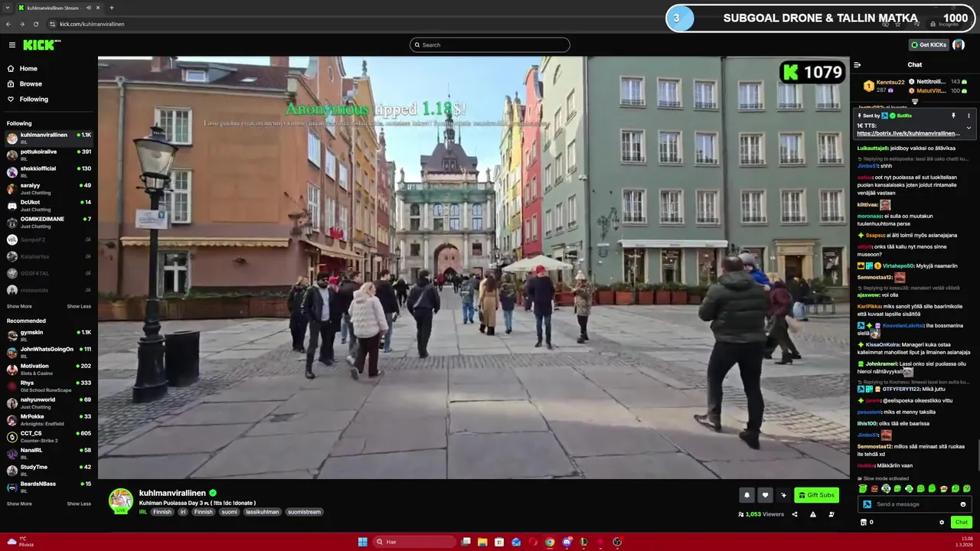Open File Explorer from the taskbar
Viewport: 980px width, 551px height.
(482, 542)
